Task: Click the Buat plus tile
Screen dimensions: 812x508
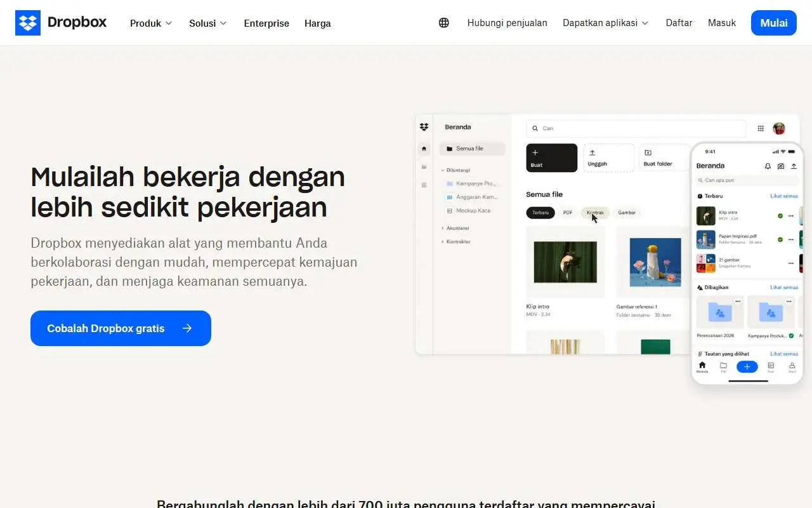Action: [x=552, y=158]
